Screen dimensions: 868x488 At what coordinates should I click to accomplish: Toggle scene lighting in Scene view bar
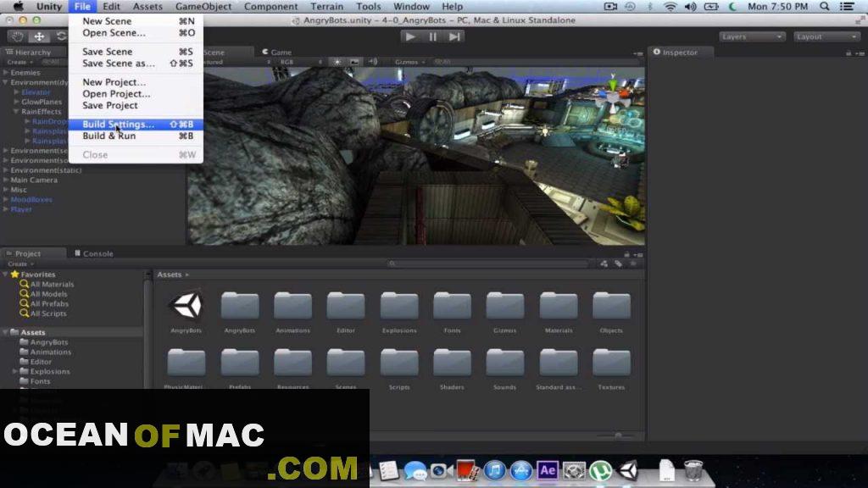coord(337,62)
